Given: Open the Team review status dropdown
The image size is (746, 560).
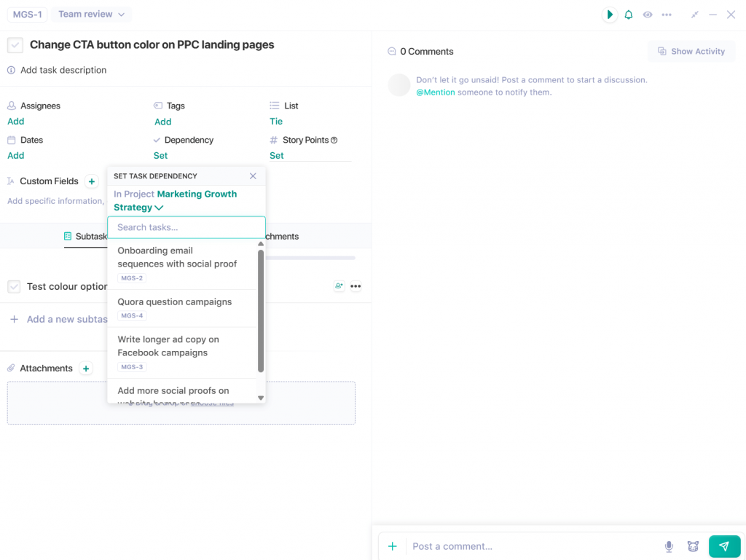Looking at the screenshot, I should pos(91,15).
